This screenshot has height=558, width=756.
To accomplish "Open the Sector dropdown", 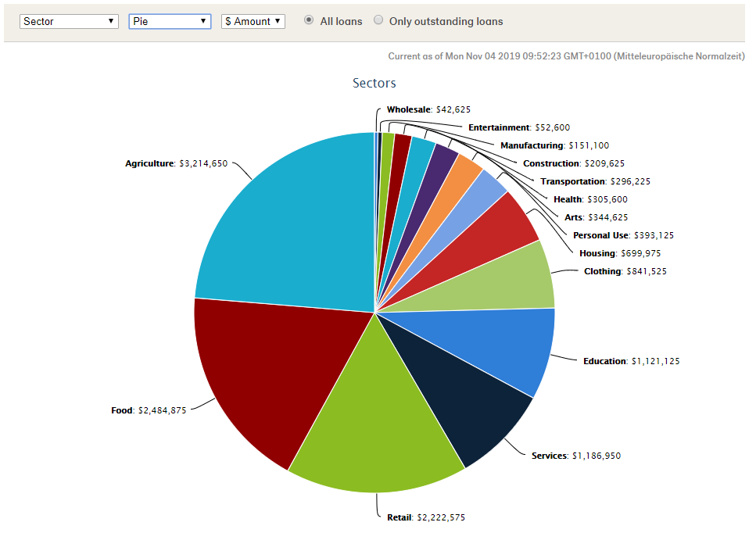I will [70, 21].
